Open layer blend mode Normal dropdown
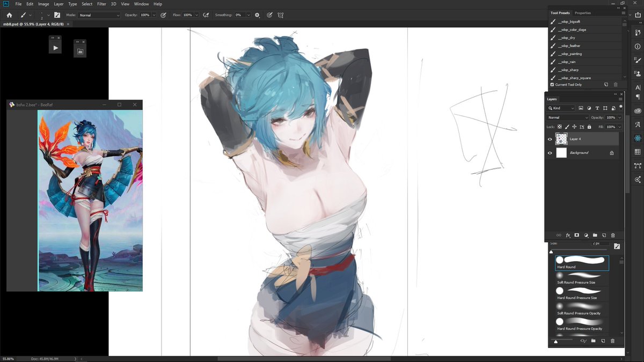 click(x=568, y=117)
